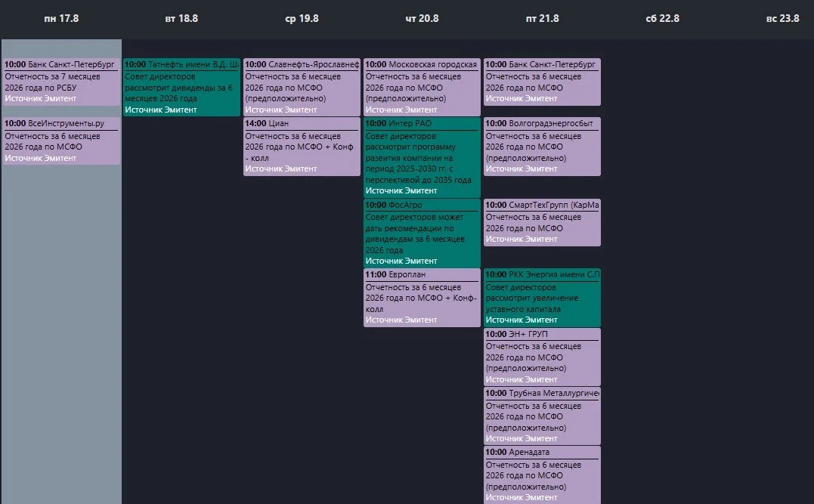Open the 11:00 Европлан event card
The image size is (814, 504).
coord(422,298)
